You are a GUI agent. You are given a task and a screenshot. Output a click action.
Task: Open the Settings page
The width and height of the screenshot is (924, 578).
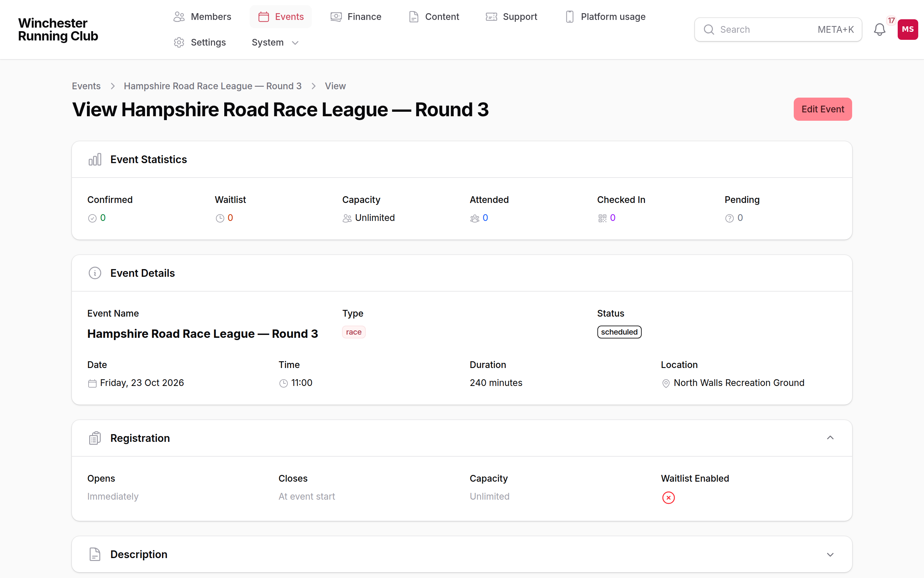click(200, 42)
